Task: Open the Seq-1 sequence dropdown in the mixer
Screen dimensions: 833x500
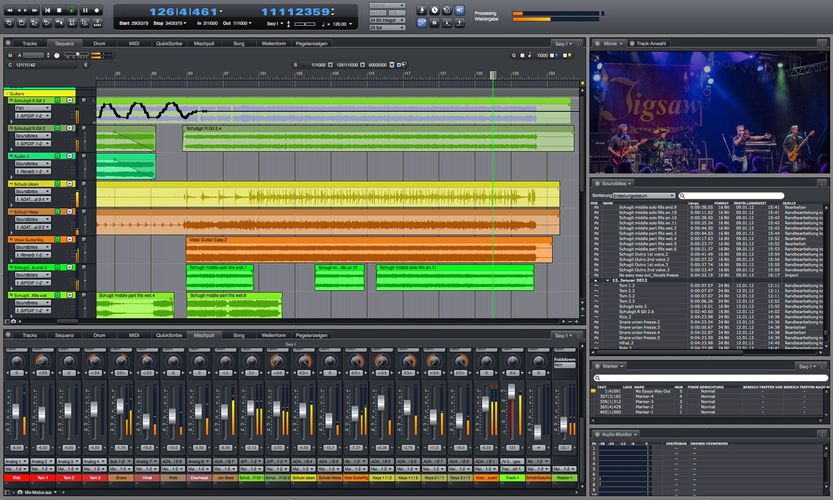Action: tap(563, 335)
